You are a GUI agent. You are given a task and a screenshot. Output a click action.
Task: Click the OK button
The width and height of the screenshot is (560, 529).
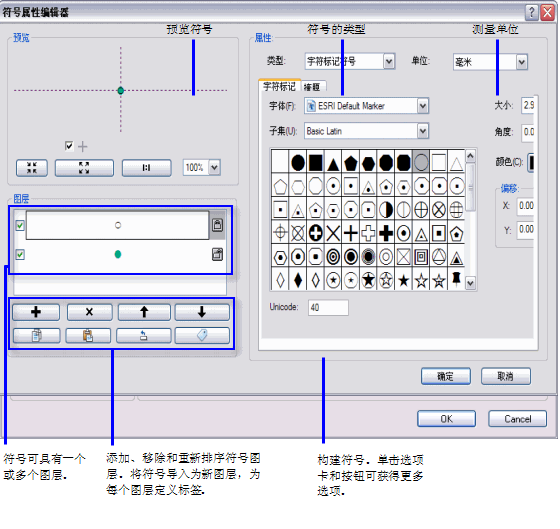(446, 419)
